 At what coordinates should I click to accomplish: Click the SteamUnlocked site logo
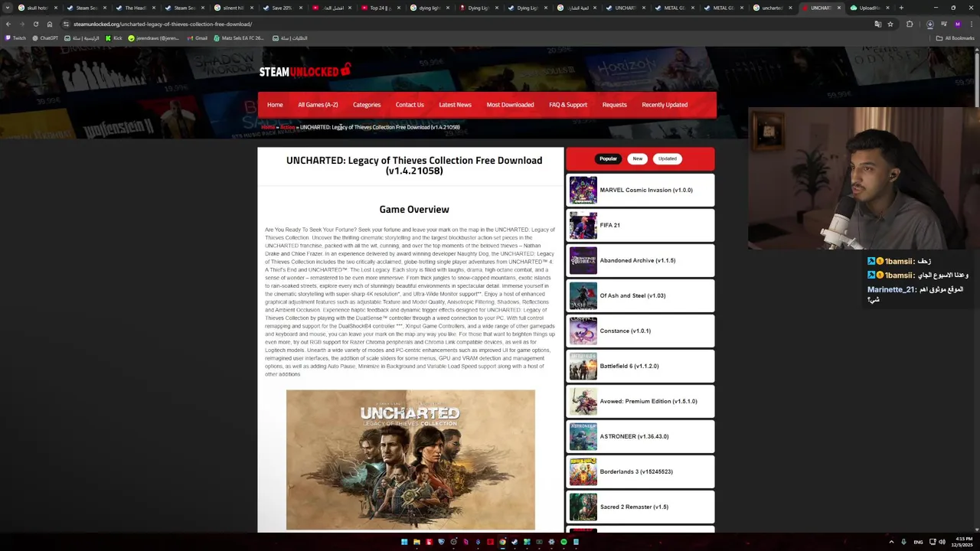(305, 71)
